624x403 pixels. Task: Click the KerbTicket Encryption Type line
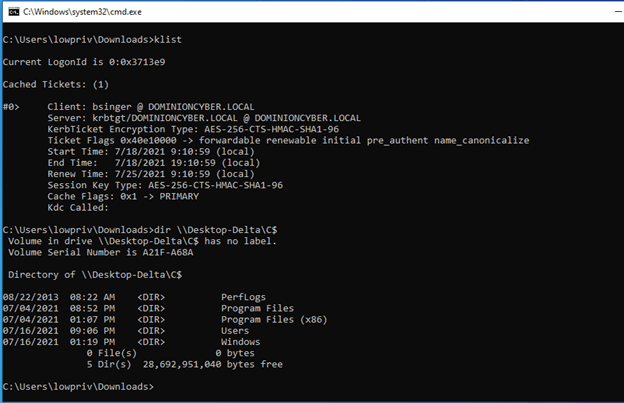pos(185,128)
